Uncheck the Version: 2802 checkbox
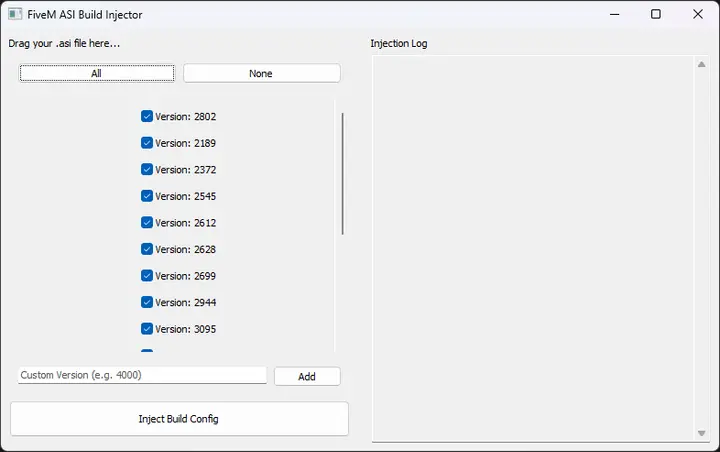 pos(146,116)
